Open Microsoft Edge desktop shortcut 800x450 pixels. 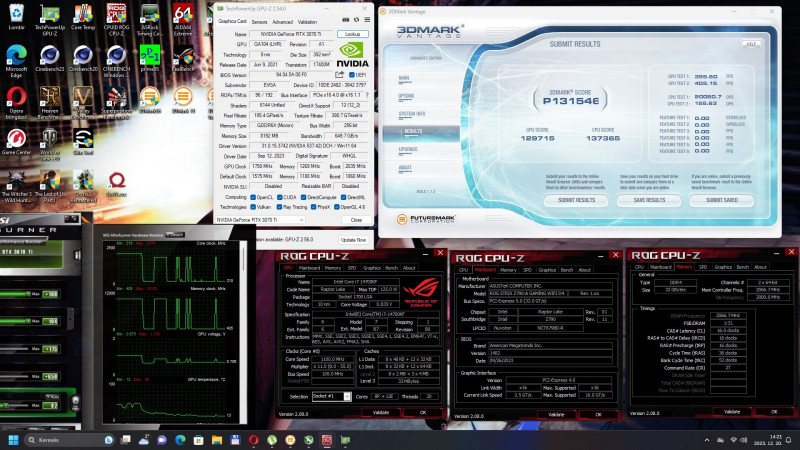16,61
